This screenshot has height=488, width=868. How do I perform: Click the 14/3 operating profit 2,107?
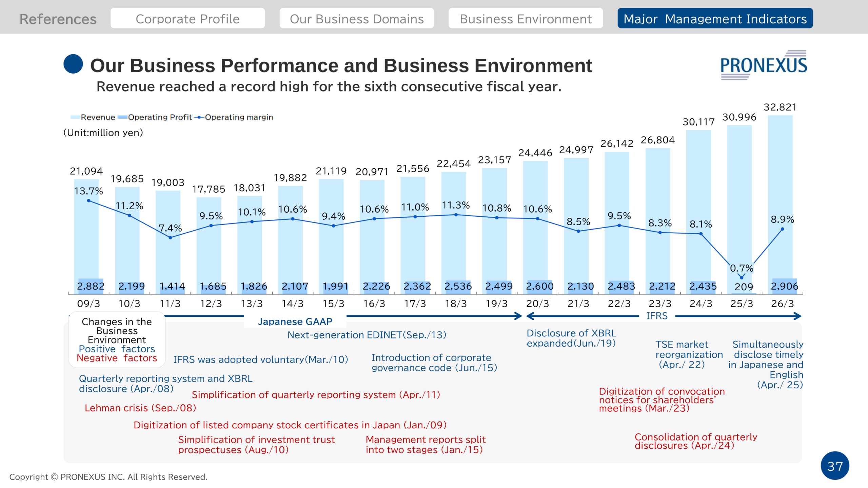295,286
